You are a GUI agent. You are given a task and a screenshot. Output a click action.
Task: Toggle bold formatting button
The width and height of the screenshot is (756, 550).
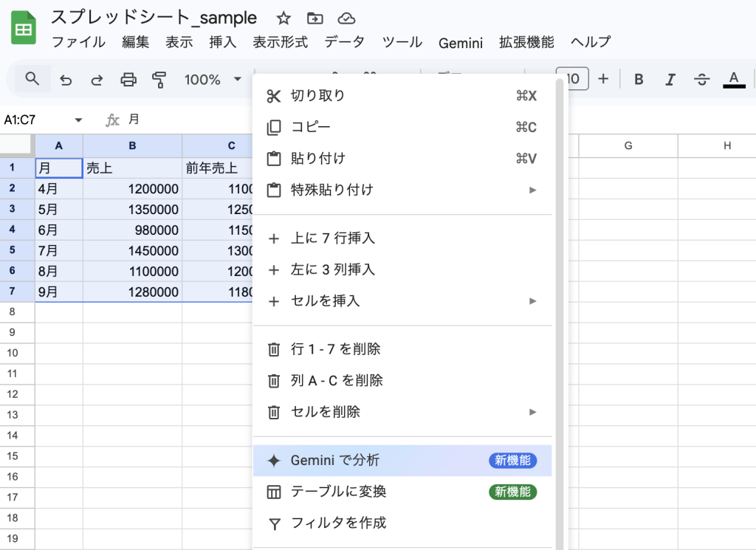639,79
